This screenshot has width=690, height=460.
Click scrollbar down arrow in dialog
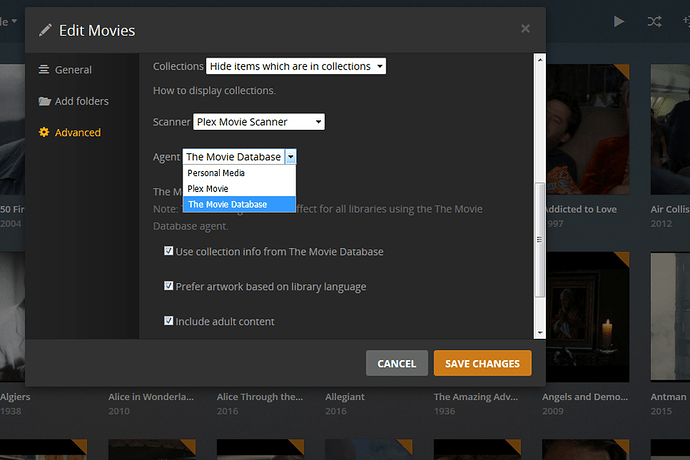[x=540, y=333]
